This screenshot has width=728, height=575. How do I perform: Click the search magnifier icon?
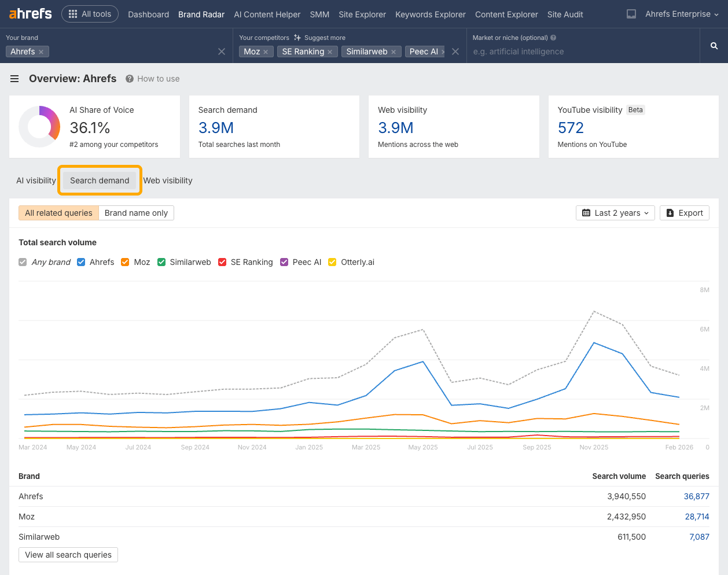click(x=714, y=46)
